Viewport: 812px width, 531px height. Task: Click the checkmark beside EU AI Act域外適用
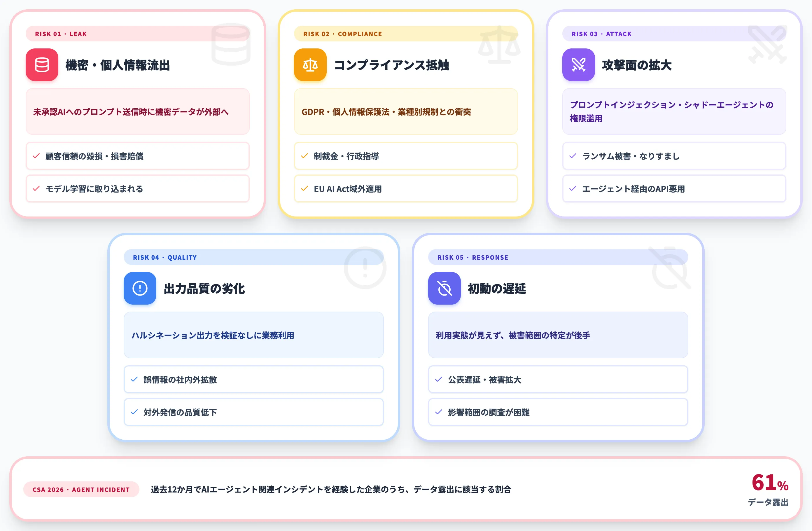click(x=304, y=189)
